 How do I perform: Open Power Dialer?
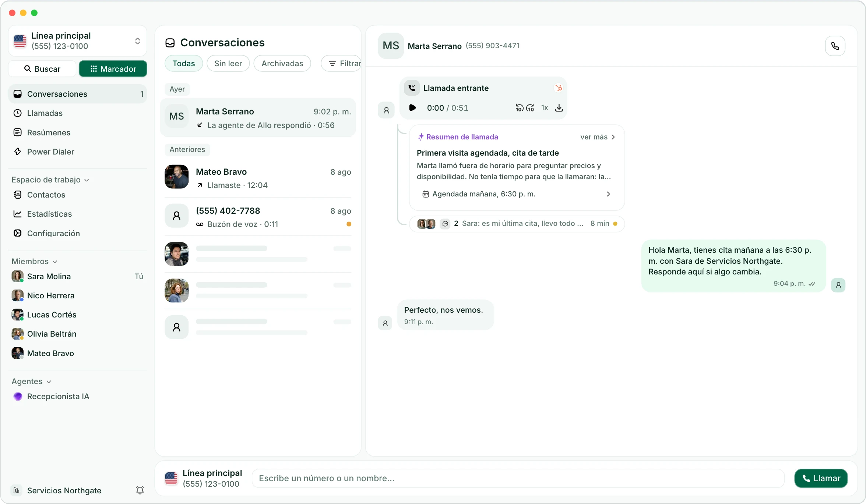point(77,152)
